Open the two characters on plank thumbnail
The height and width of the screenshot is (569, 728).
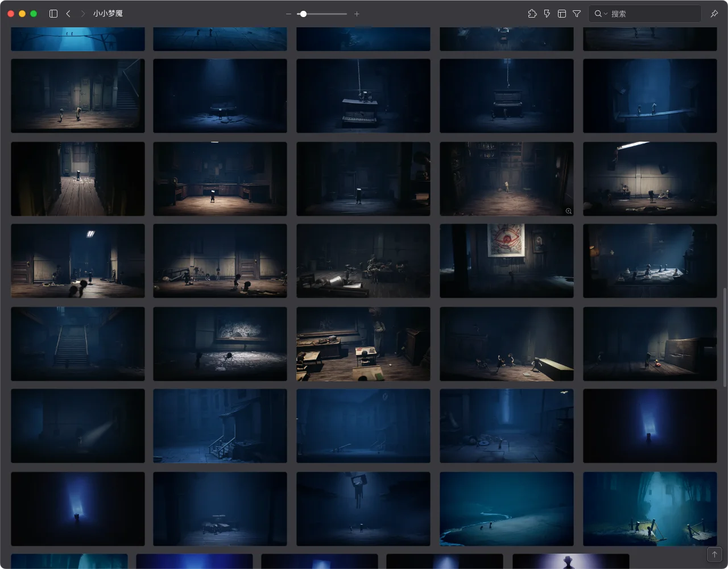coord(650,96)
